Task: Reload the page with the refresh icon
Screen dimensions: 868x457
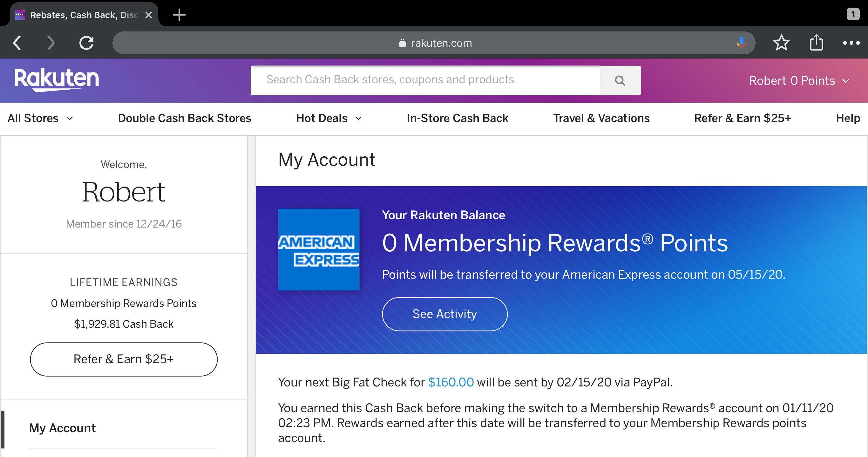Action: point(87,43)
